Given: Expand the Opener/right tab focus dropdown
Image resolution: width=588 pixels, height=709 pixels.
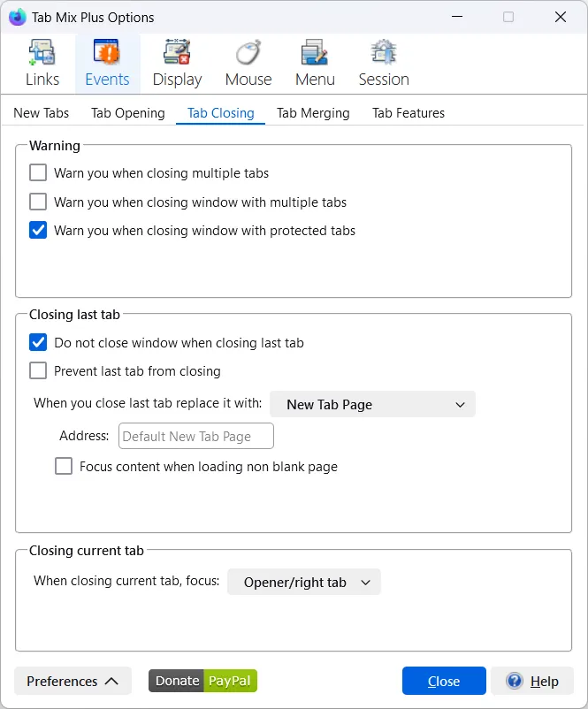Looking at the screenshot, I should point(304,582).
